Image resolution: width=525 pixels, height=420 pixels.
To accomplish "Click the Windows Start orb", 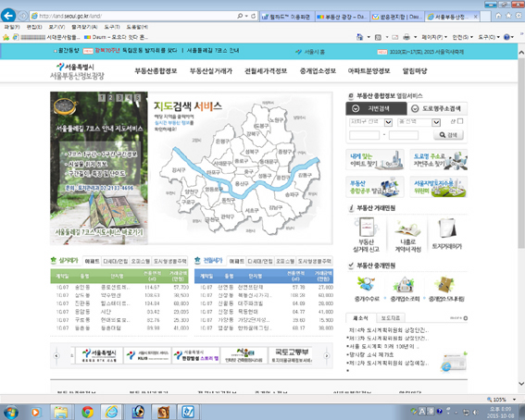I will pos(11,412).
